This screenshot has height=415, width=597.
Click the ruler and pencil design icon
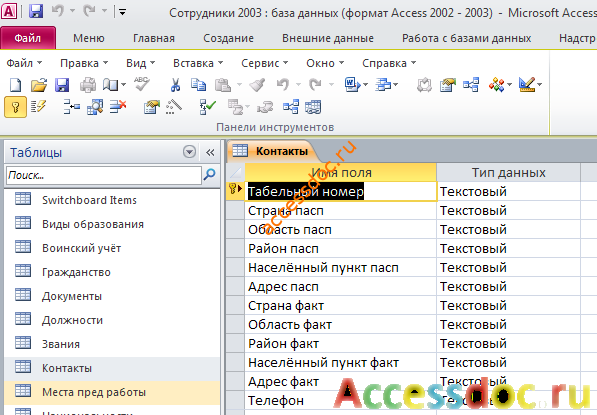point(527,85)
